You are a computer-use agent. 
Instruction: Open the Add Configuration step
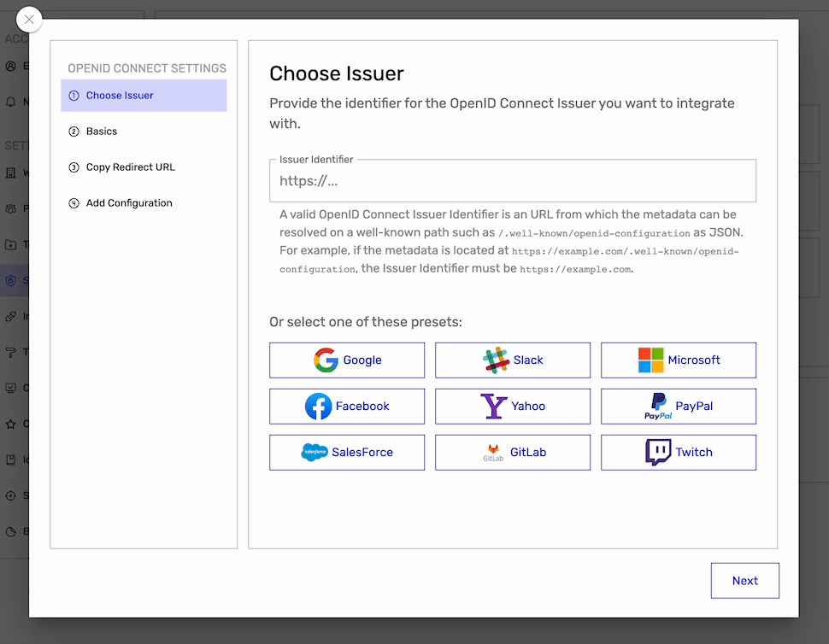[x=144, y=203]
